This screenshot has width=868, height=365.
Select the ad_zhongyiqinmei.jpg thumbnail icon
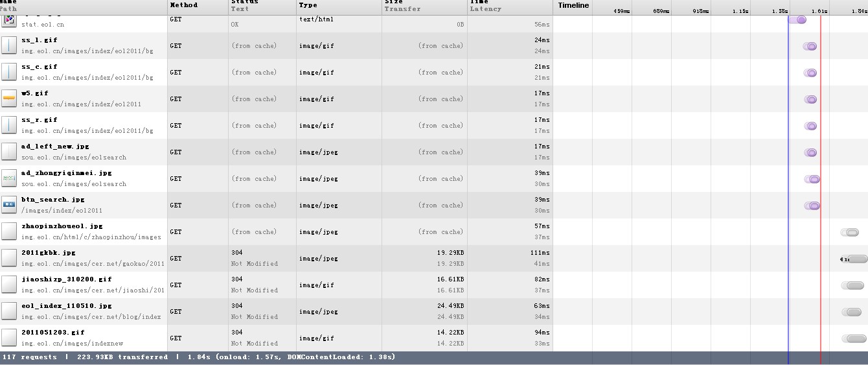[9, 178]
